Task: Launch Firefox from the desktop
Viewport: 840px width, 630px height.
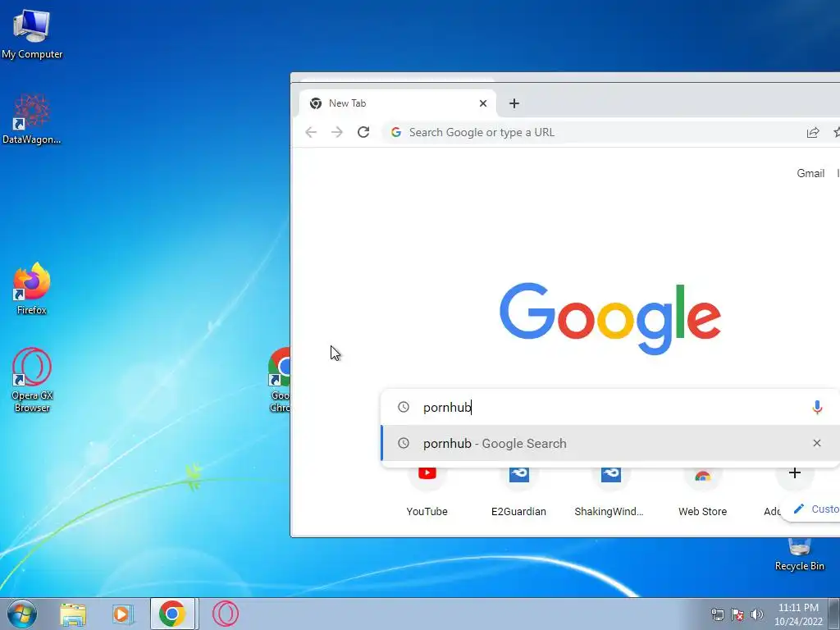Action: [32, 288]
